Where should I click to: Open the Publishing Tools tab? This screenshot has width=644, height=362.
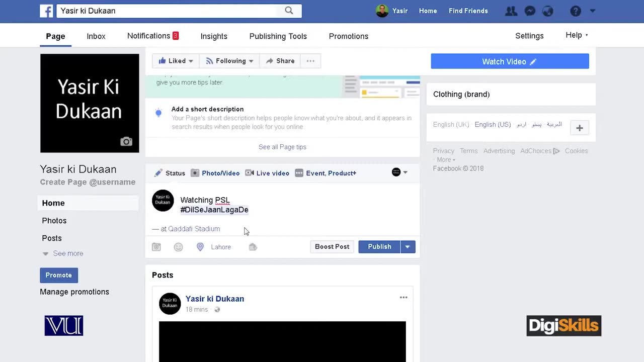278,36
